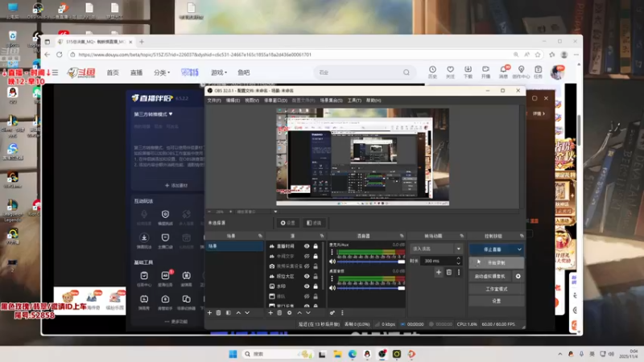This screenshot has width=644, height=362.
Task: Open Douyu tasks (任务) icon
Action: click(538, 72)
